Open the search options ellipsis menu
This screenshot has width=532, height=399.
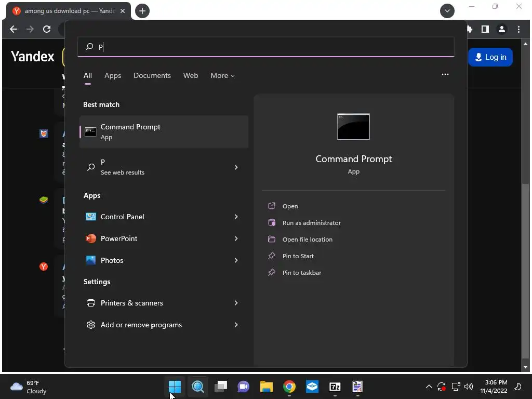tap(445, 74)
